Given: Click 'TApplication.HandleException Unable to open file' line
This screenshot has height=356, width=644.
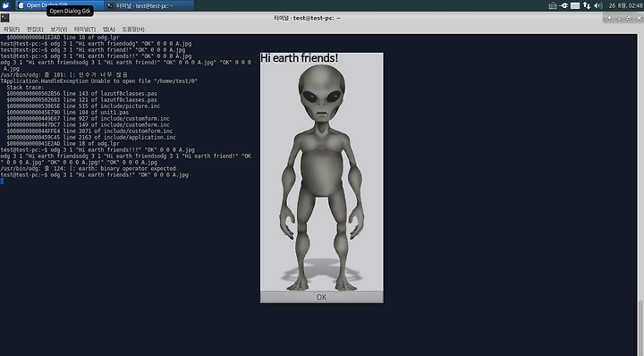Looking at the screenshot, I should (99, 81).
